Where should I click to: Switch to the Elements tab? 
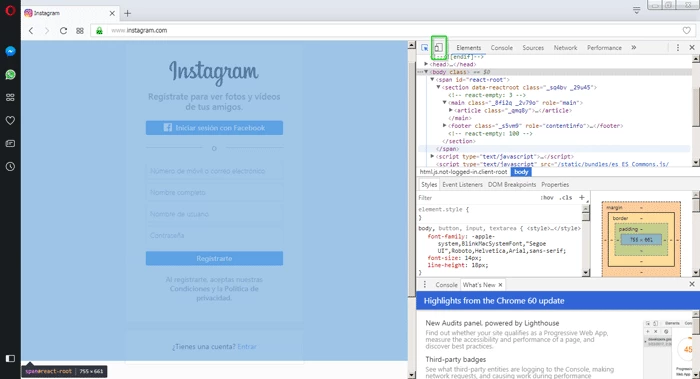[469, 48]
